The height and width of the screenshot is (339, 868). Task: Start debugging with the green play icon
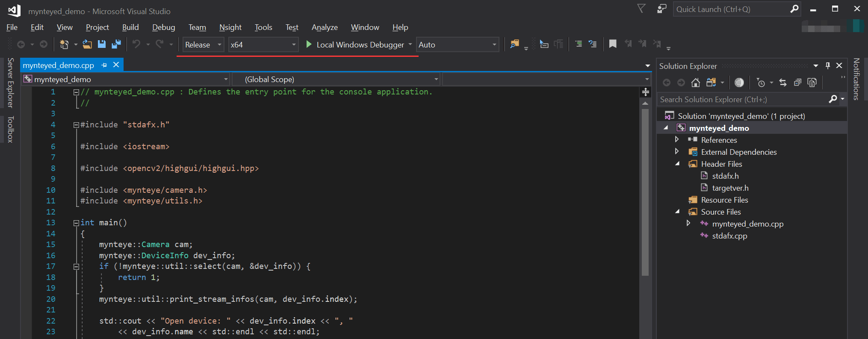[309, 44]
